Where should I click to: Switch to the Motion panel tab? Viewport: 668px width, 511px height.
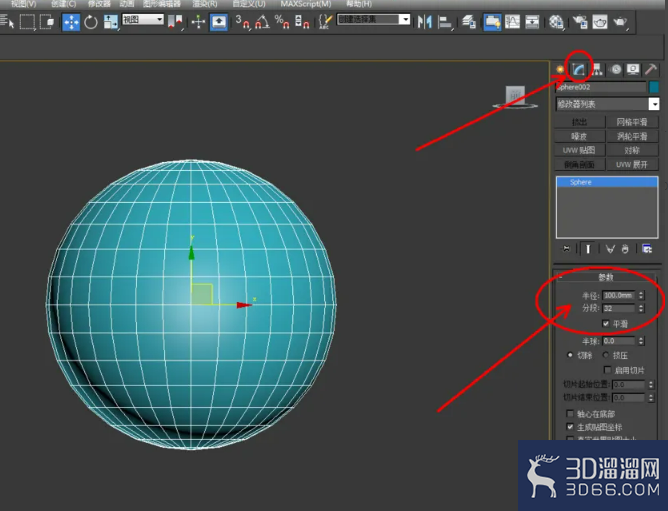616,69
